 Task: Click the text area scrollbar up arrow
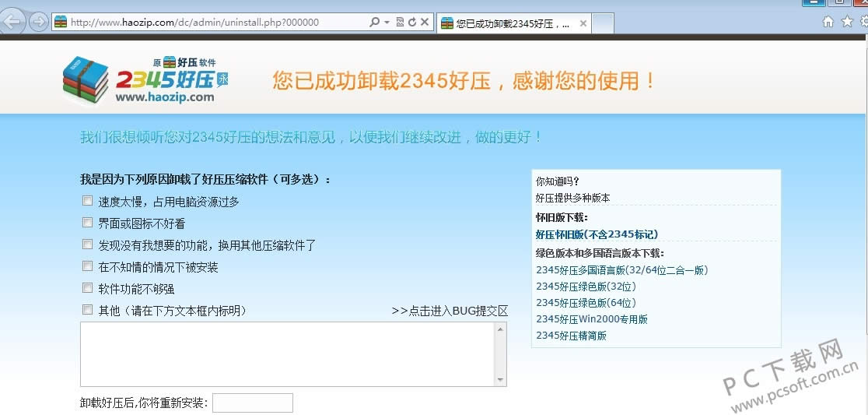click(x=500, y=329)
